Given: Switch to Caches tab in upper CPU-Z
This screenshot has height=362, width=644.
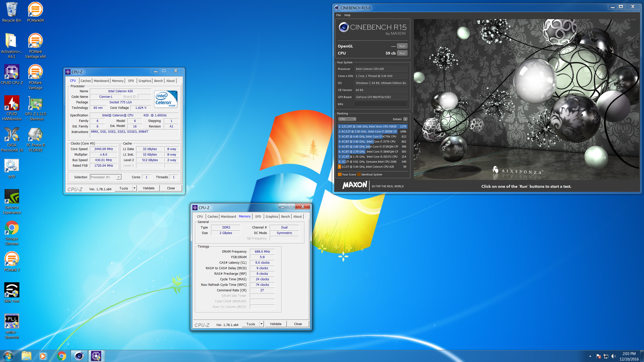Looking at the screenshot, I should [x=86, y=81].
